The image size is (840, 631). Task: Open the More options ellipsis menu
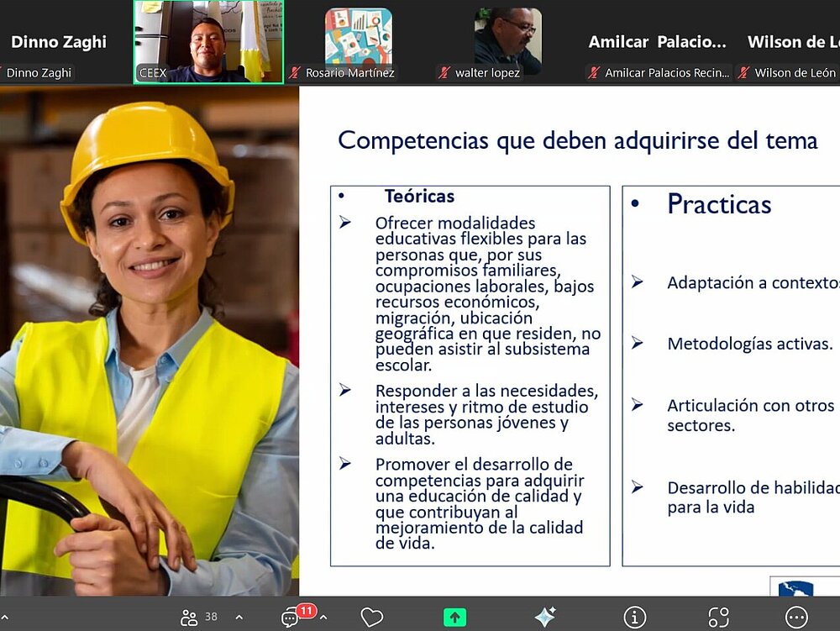click(795, 618)
